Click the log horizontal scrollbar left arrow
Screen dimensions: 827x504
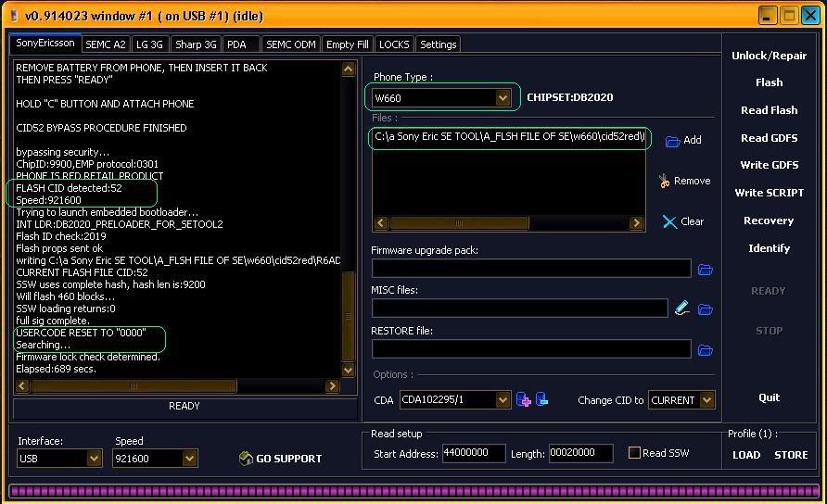click(x=21, y=386)
